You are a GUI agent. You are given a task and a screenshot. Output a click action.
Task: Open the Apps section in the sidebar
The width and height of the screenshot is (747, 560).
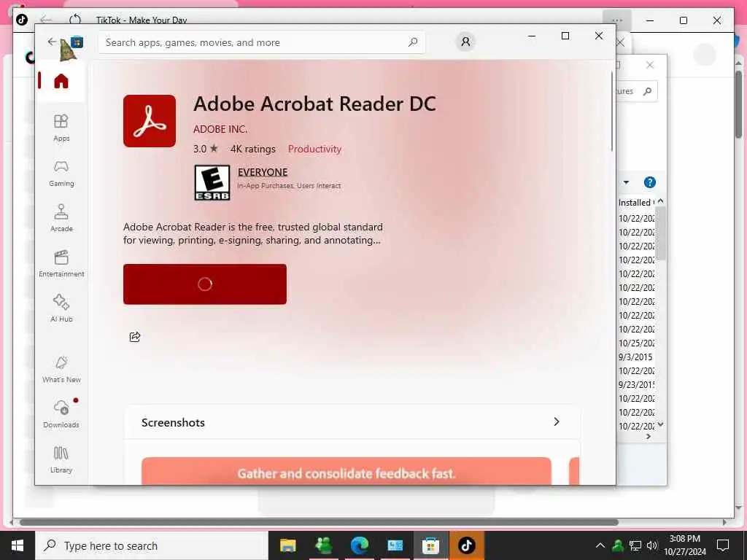pyautogui.click(x=61, y=128)
